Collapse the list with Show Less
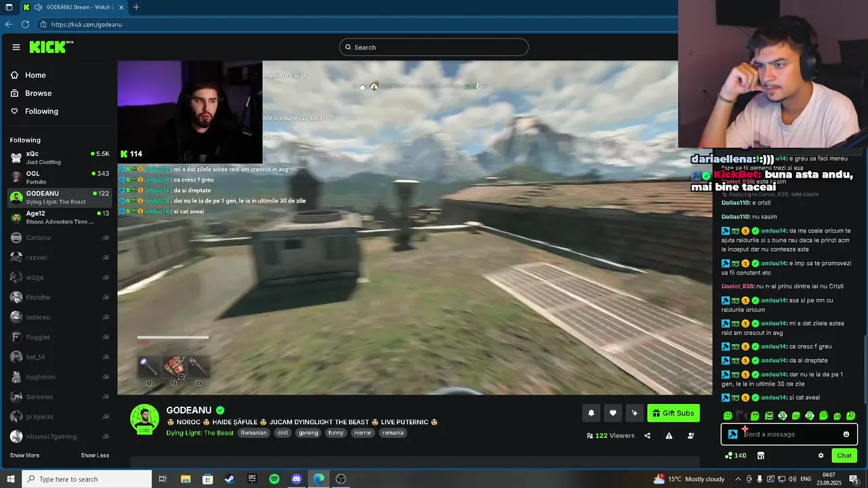The height and width of the screenshot is (488, 868). (x=95, y=455)
